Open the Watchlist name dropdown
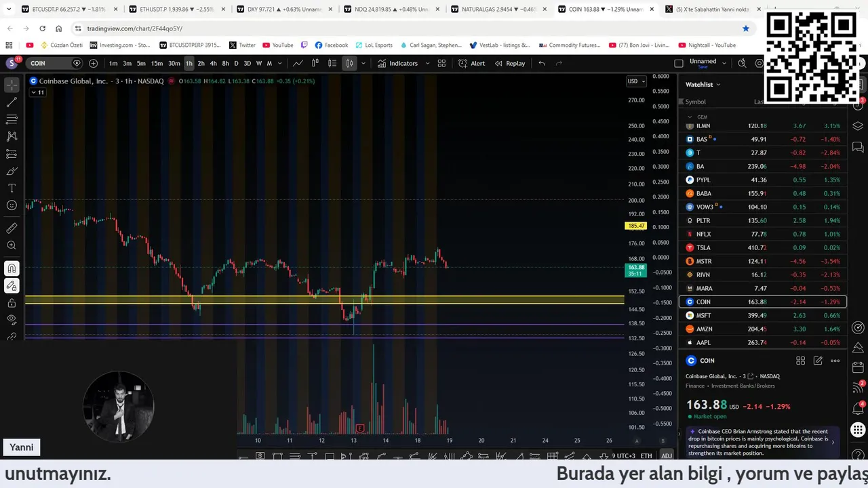Image resolution: width=868 pixels, height=488 pixels. [703, 85]
